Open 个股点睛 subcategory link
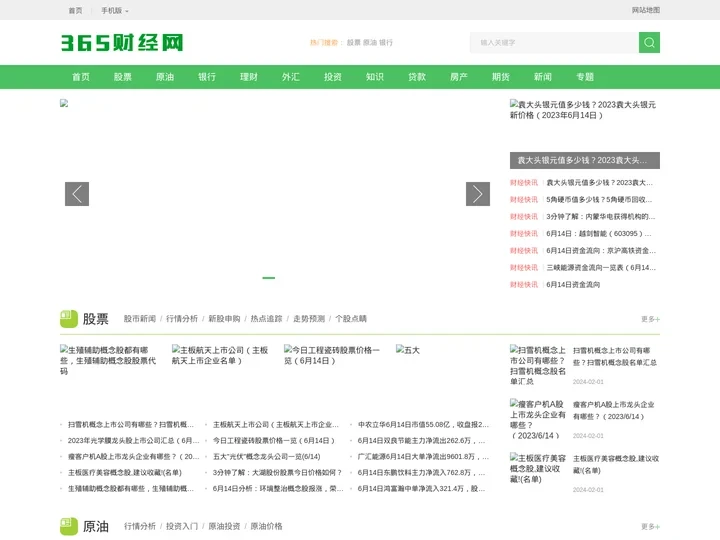 coord(351,319)
